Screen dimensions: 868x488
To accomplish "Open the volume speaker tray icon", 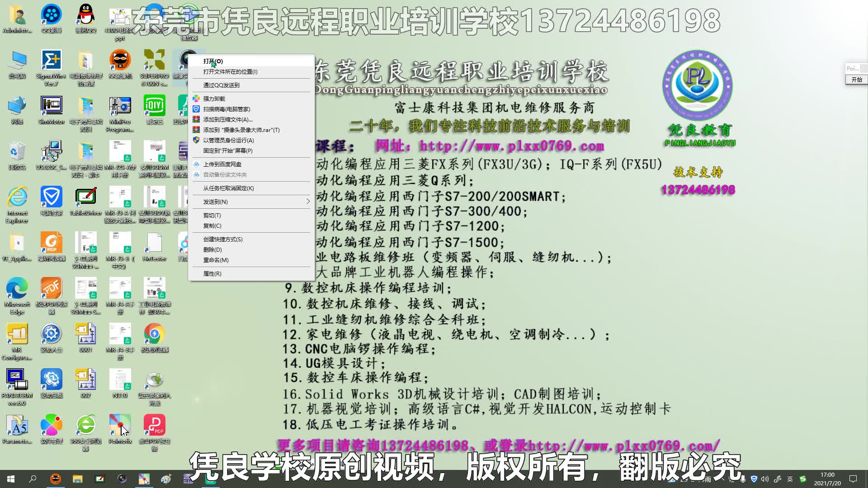I will point(765,479).
